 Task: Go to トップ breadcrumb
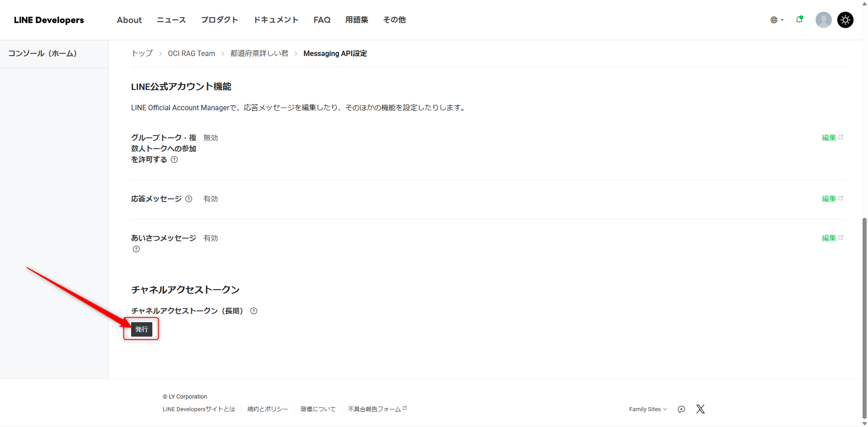tap(142, 53)
